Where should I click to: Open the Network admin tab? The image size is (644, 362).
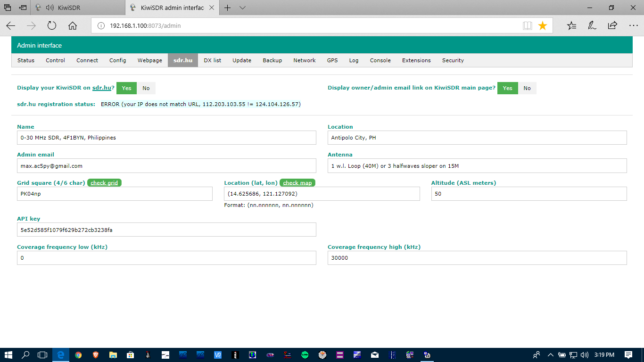[x=305, y=60]
